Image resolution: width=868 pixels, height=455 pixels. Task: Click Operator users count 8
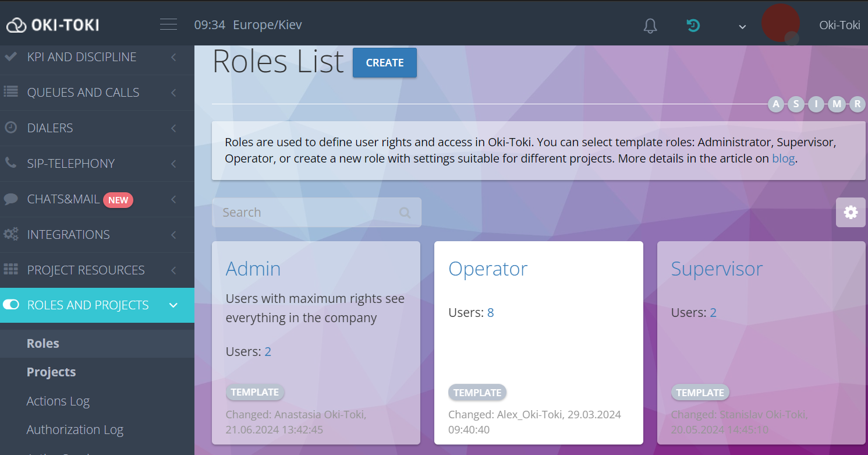pyautogui.click(x=491, y=313)
